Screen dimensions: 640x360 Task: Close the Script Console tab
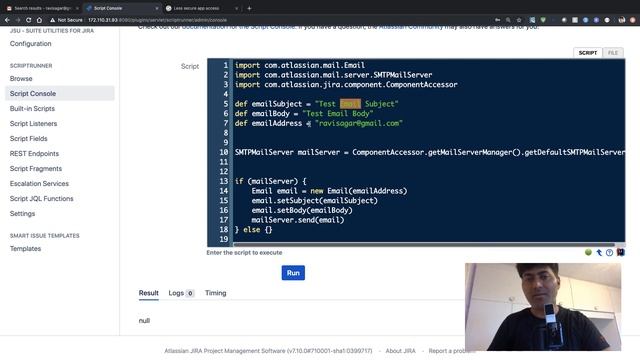pos(157,8)
